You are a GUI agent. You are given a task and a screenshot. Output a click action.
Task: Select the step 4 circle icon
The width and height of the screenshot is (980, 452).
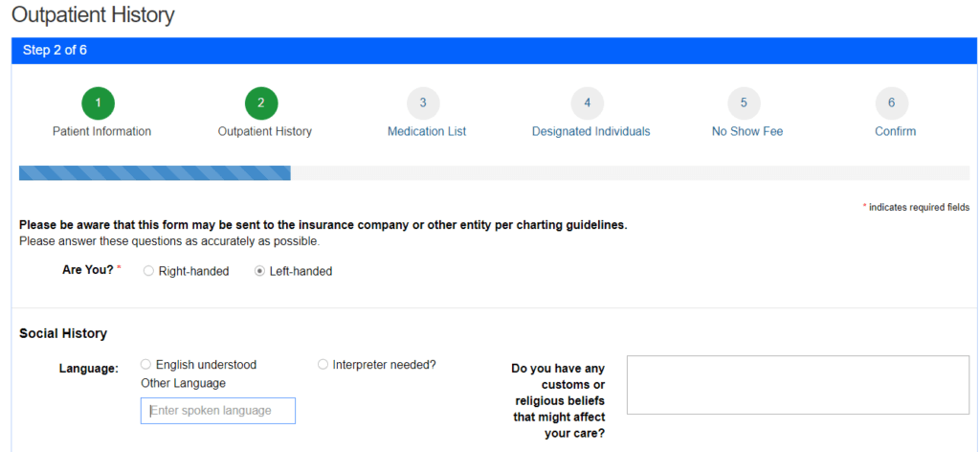588,103
